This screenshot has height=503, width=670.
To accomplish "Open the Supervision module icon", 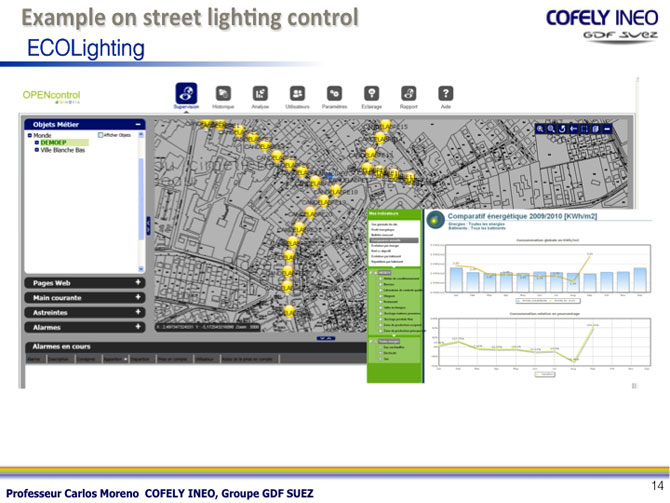I will coord(186,93).
